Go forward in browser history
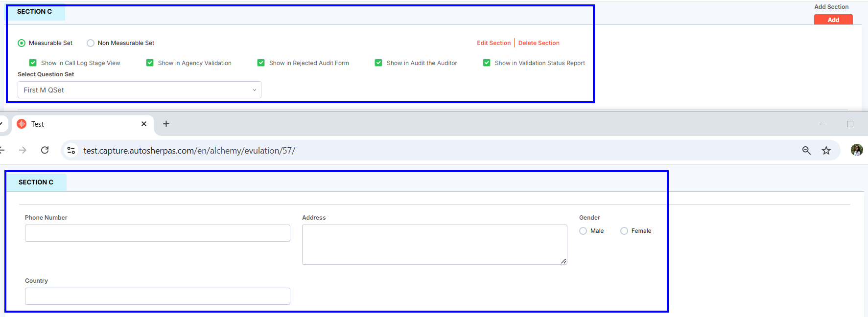868x317 pixels. [x=23, y=150]
